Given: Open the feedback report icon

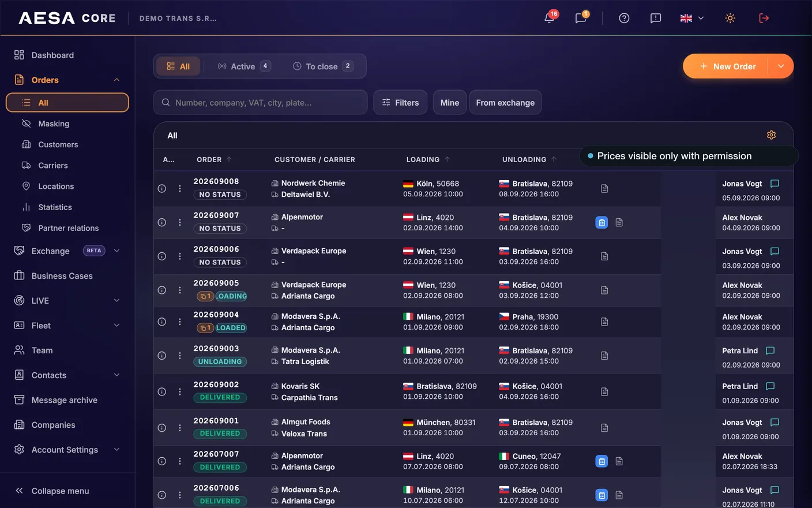Looking at the screenshot, I should tap(656, 18).
